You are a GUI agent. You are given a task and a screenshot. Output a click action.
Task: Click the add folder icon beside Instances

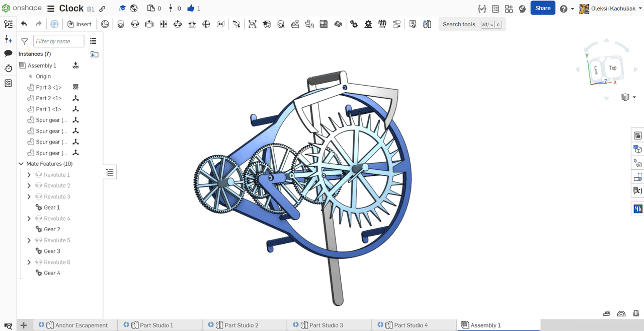point(94,54)
